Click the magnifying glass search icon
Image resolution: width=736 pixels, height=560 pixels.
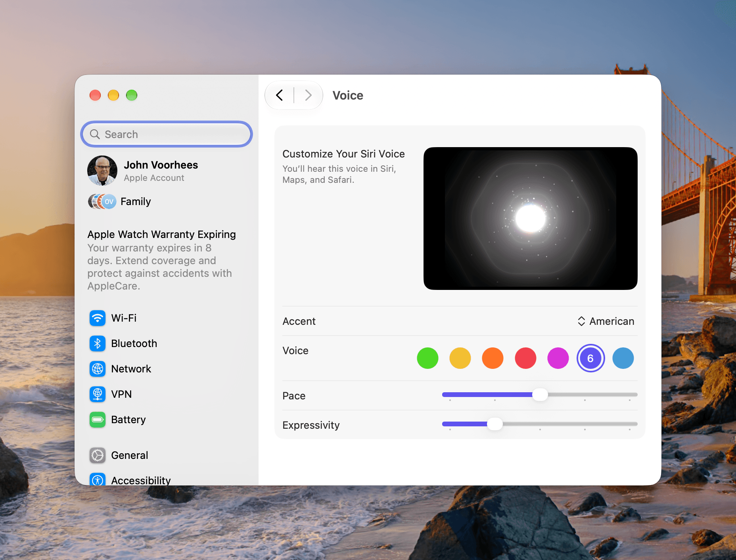pos(95,134)
